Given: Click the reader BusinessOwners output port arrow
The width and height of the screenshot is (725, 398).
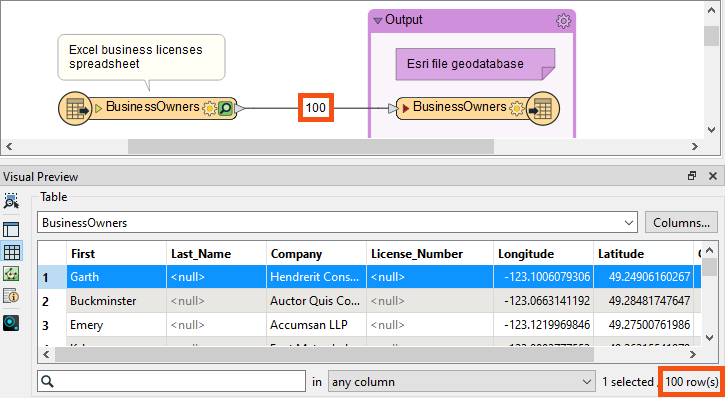Looking at the screenshot, I should pos(240,109).
